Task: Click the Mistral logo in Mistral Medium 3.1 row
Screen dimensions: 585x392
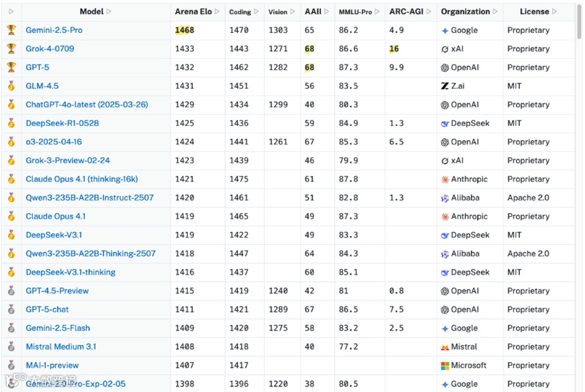Action: pyautogui.click(x=445, y=348)
